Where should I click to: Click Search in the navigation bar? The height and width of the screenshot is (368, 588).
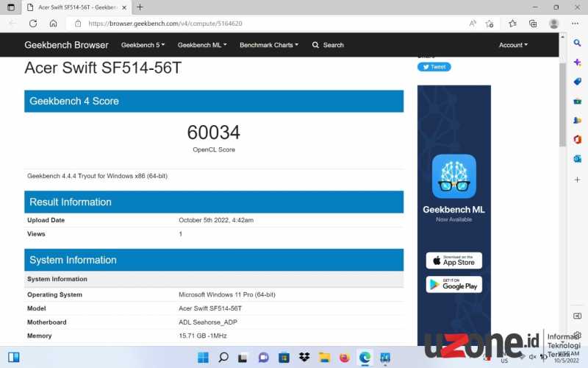pyautogui.click(x=328, y=45)
